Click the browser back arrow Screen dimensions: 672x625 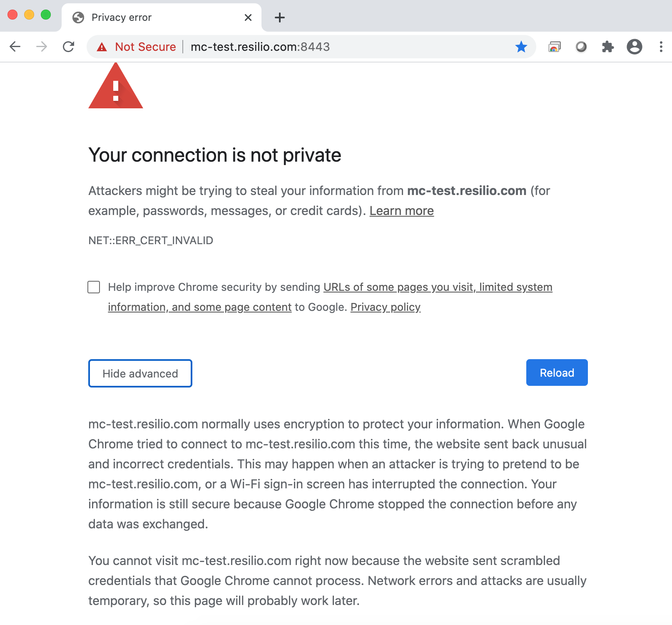tap(15, 47)
